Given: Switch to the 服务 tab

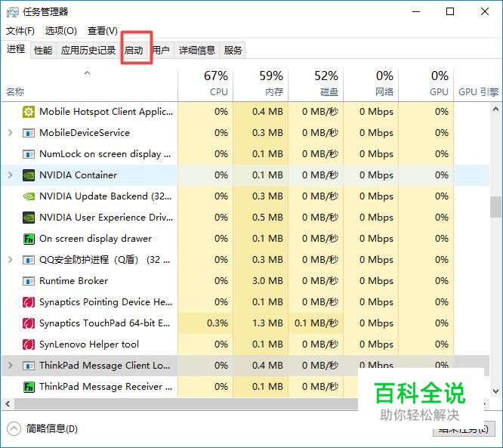Looking at the screenshot, I should point(233,51).
